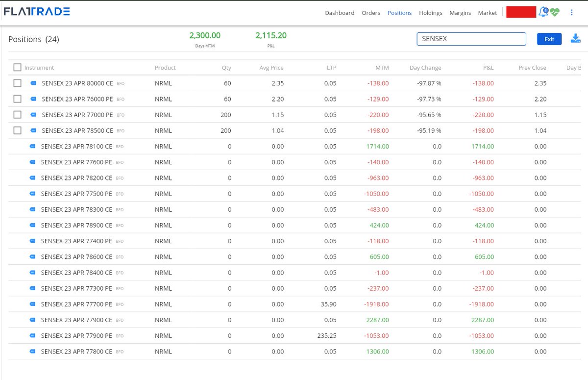
Task: Select the Positions tab
Action: 399,13
